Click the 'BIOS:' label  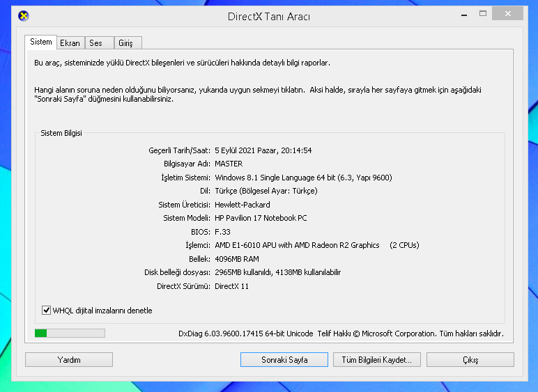[201, 232]
